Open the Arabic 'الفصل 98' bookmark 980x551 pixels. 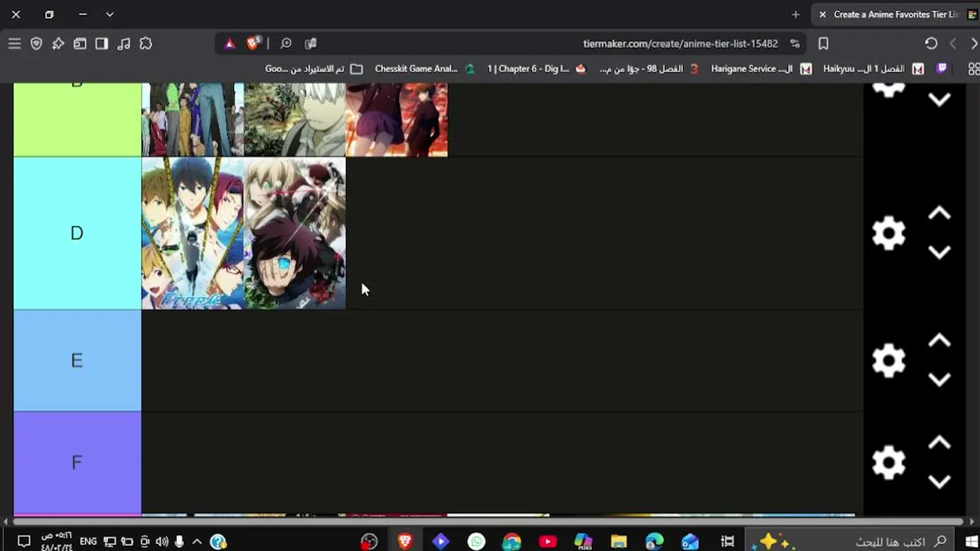649,69
